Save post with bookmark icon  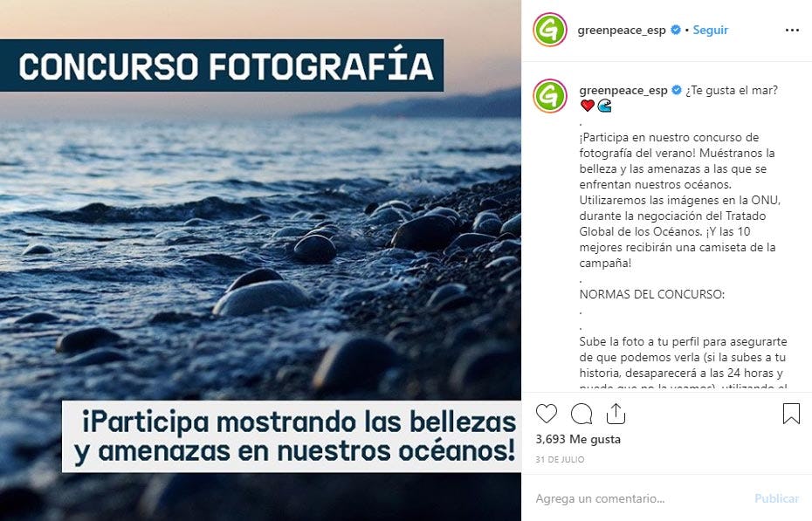791,414
